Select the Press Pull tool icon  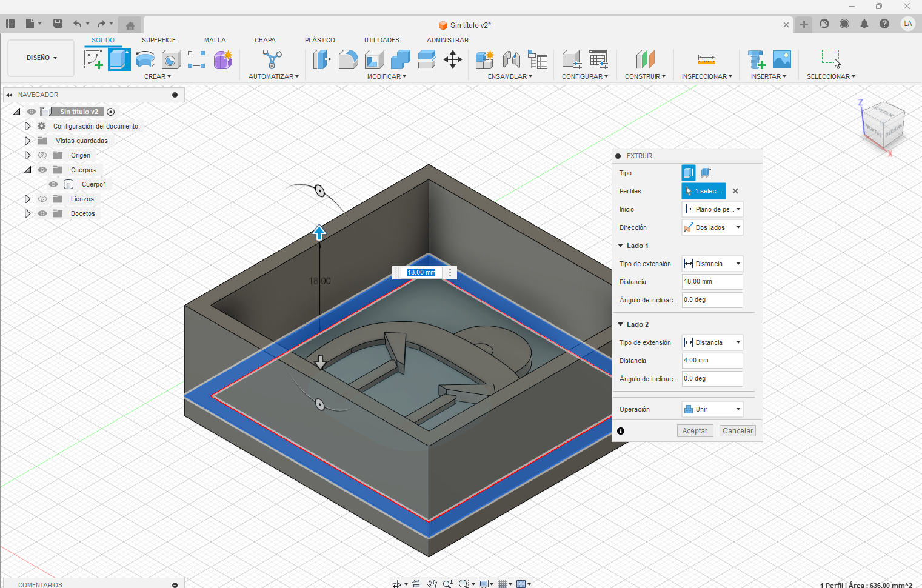(x=322, y=59)
